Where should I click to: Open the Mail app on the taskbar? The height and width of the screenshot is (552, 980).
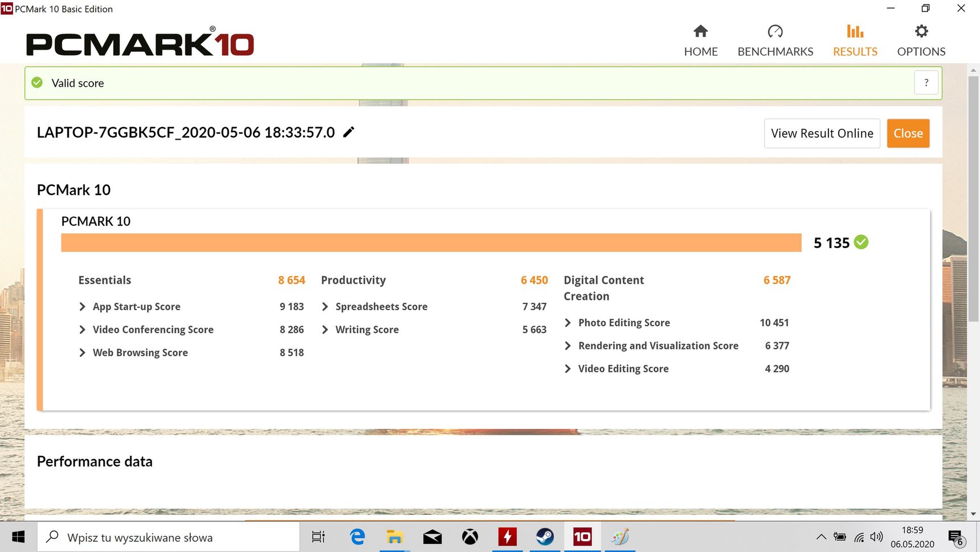[x=432, y=537]
